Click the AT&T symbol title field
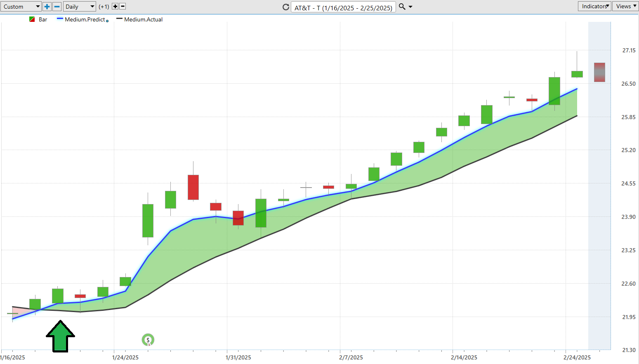 [x=343, y=7]
